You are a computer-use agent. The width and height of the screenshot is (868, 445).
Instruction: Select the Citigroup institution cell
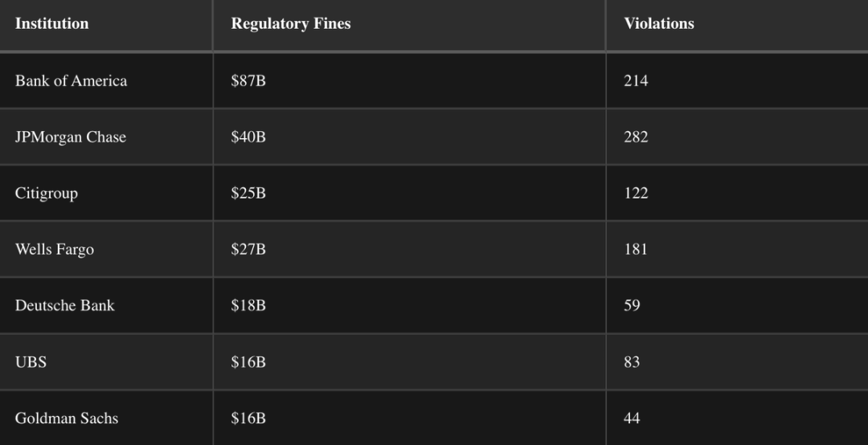[x=47, y=193]
